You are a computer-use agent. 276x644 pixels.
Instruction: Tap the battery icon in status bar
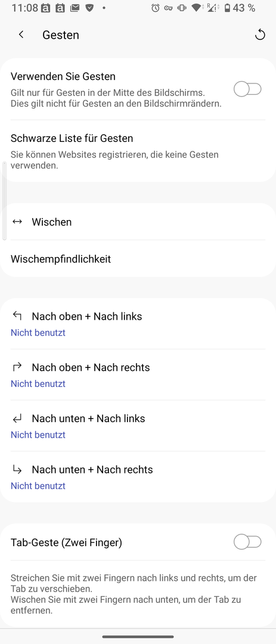(227, 8)
